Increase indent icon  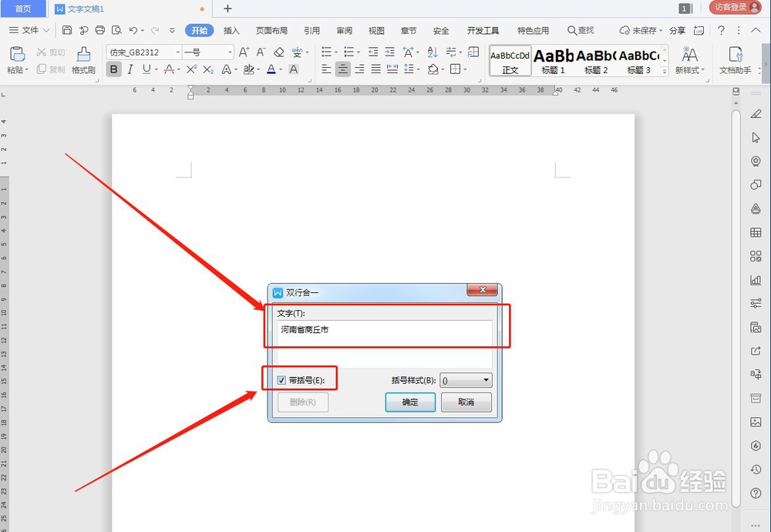click(x=390, y=52)
